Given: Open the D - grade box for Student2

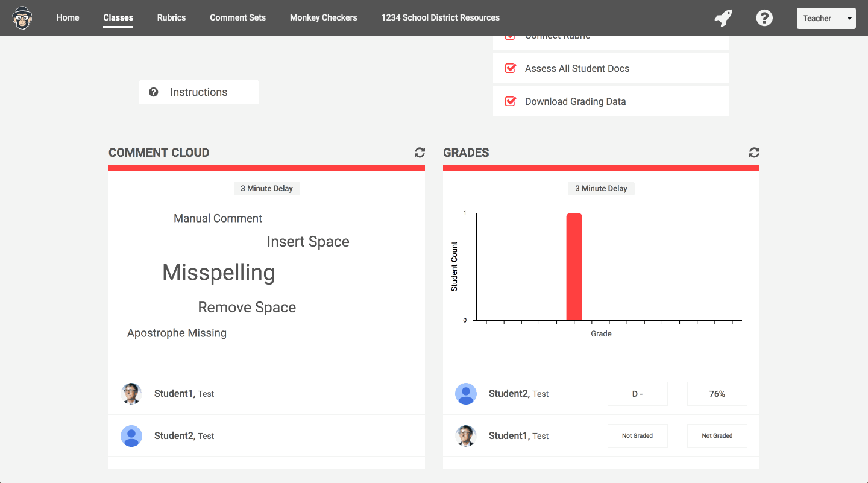Looking at the screenshot, I should click(638, 394).
